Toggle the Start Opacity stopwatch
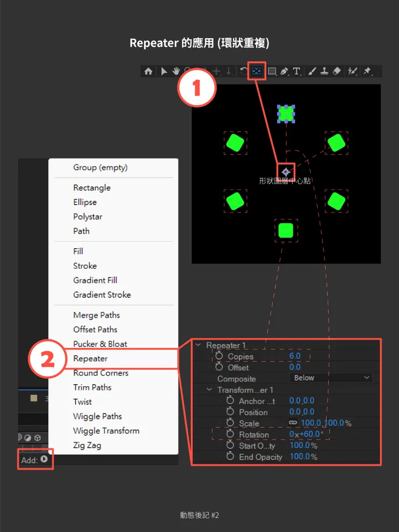Viewport: 399px width, 532px height. pyautogui.click(x=230, y=445)
